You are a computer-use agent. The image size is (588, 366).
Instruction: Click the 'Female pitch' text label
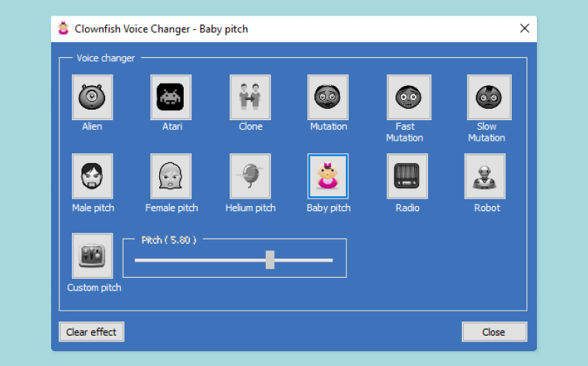pos(171,207)
